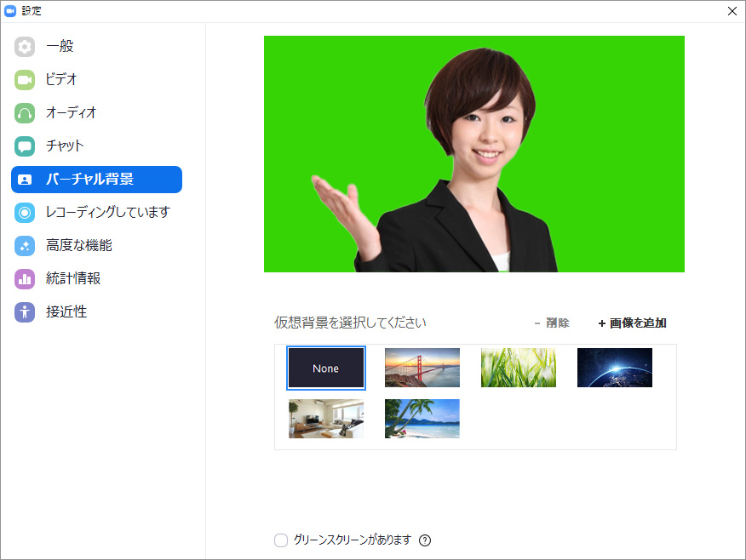
Task: Select the audio headphones icon
Action: coord(25,113)
